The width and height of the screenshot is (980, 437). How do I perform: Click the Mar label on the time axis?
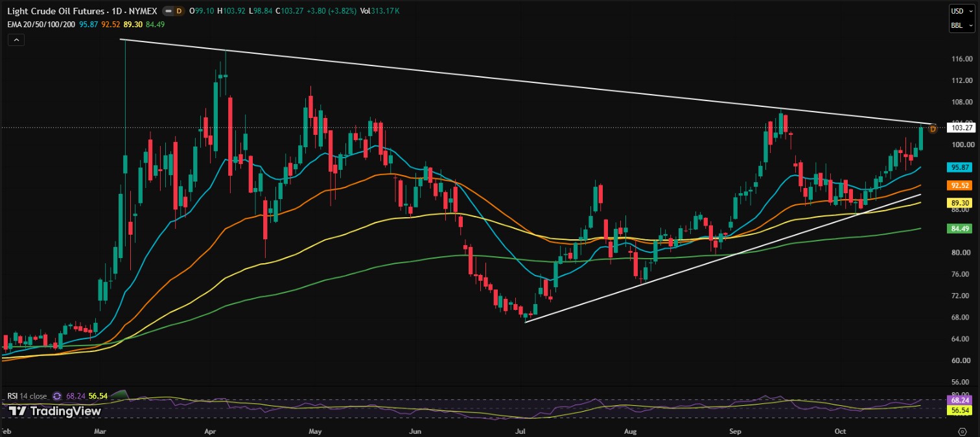(100, 430)
